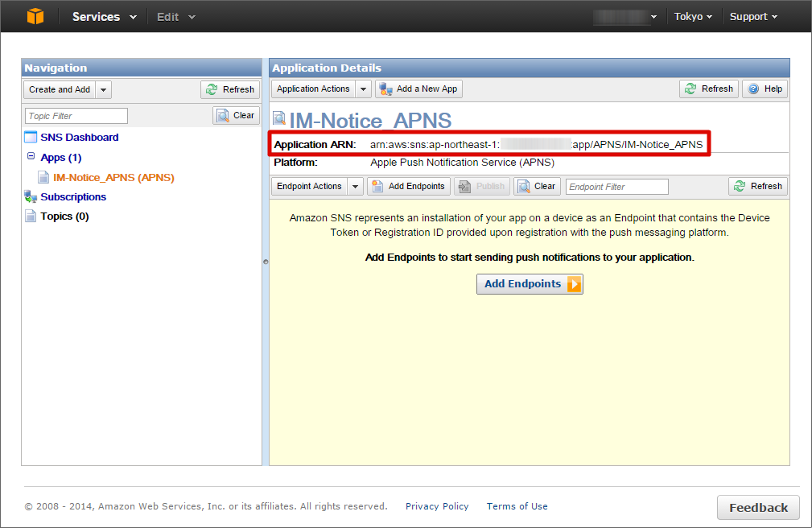The image size is (812, 528).
Task: Click the endpoints Refresh arrows icon
Action: coord(740,187)
